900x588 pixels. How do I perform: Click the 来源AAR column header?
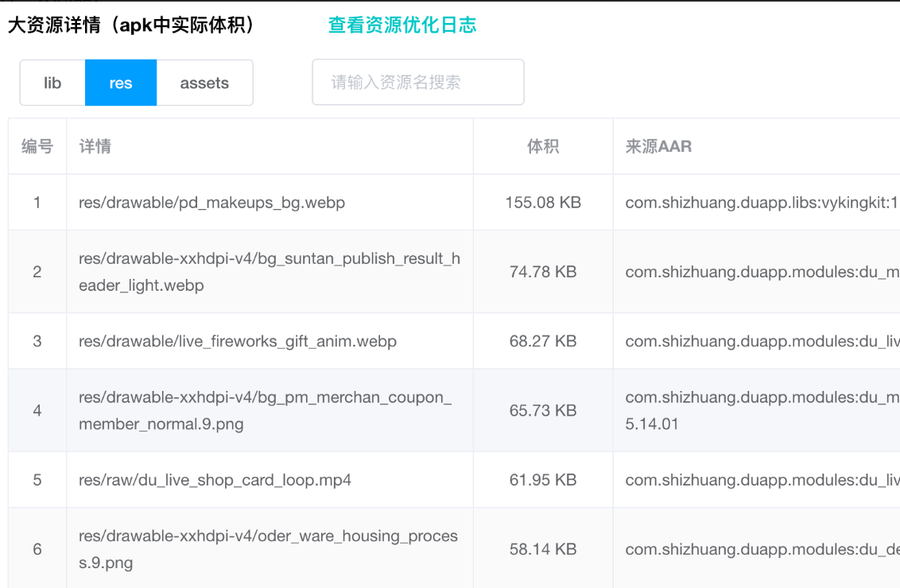tap(658, 145)
